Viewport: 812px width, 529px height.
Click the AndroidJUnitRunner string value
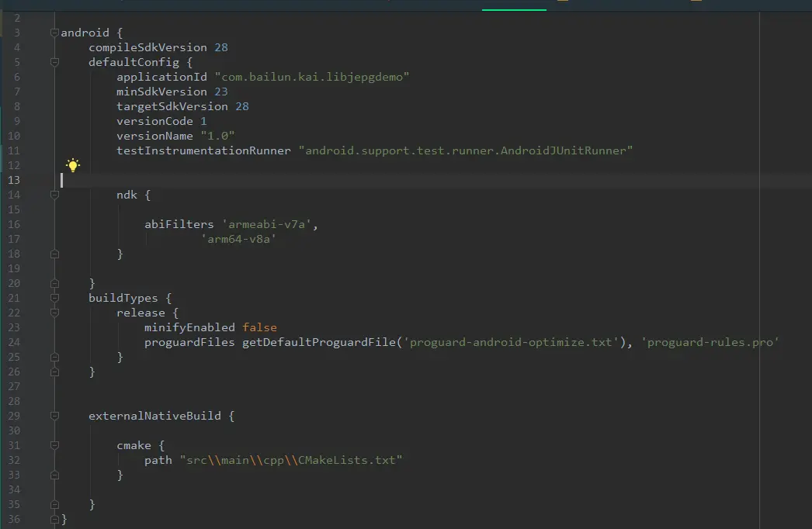tap(466, 150)
